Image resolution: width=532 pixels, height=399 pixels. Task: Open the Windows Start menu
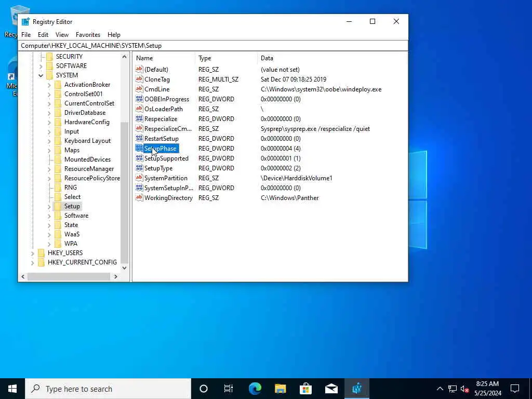pos(12,389)
